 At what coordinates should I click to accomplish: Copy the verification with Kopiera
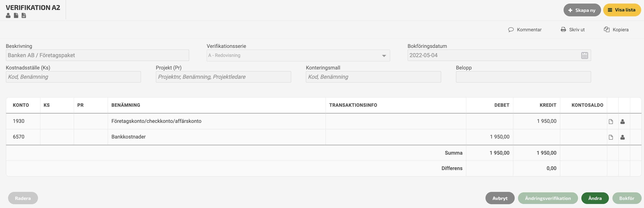click(x=616, y=29)
